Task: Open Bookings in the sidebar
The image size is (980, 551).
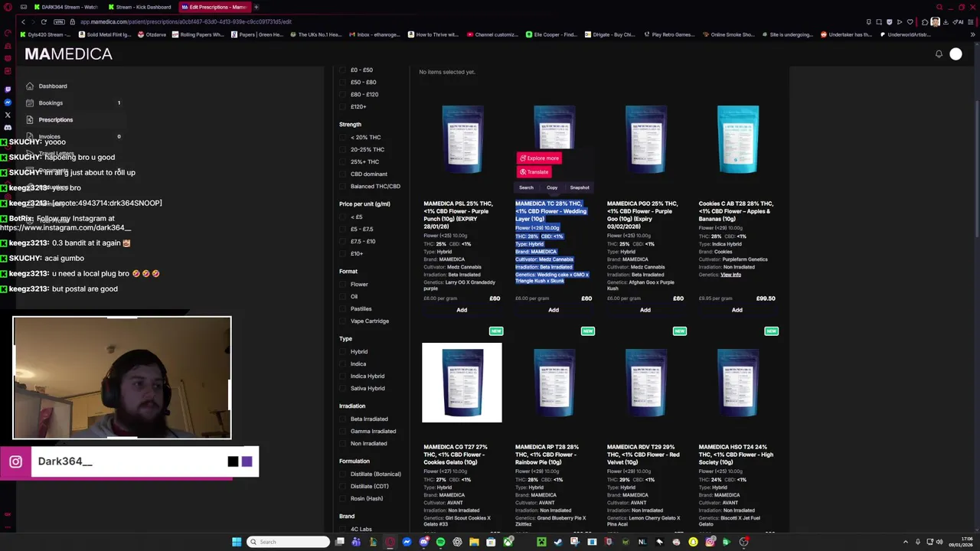Action: point(51,103)
